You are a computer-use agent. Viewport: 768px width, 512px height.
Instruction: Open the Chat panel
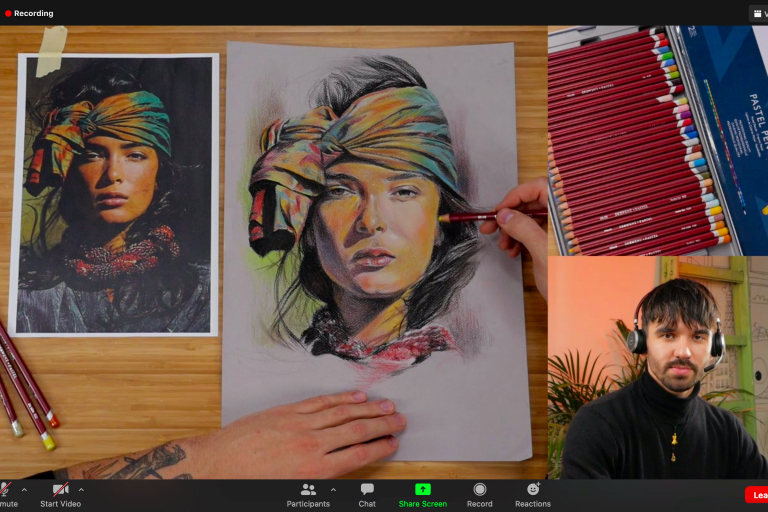point(367,489)
